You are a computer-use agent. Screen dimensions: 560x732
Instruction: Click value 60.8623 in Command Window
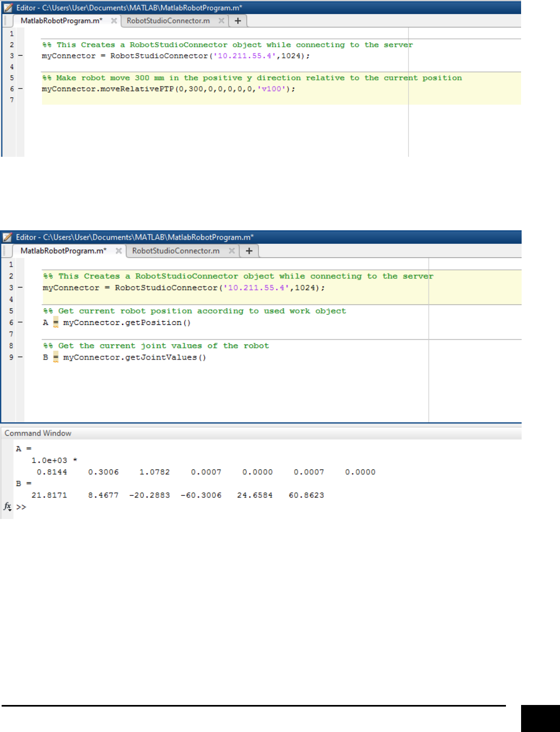(306, 495)
